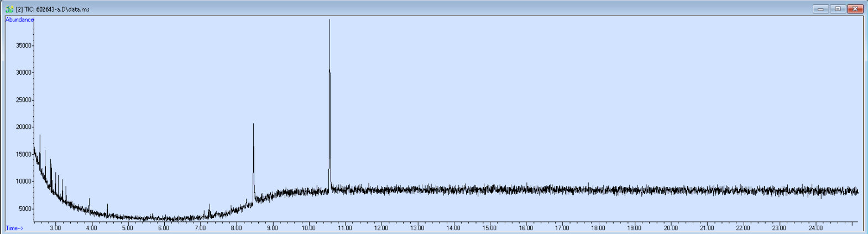Minimize the TIC chromatogram window
Viewport: 868px width, 234px height.
(x=820, y=9)
